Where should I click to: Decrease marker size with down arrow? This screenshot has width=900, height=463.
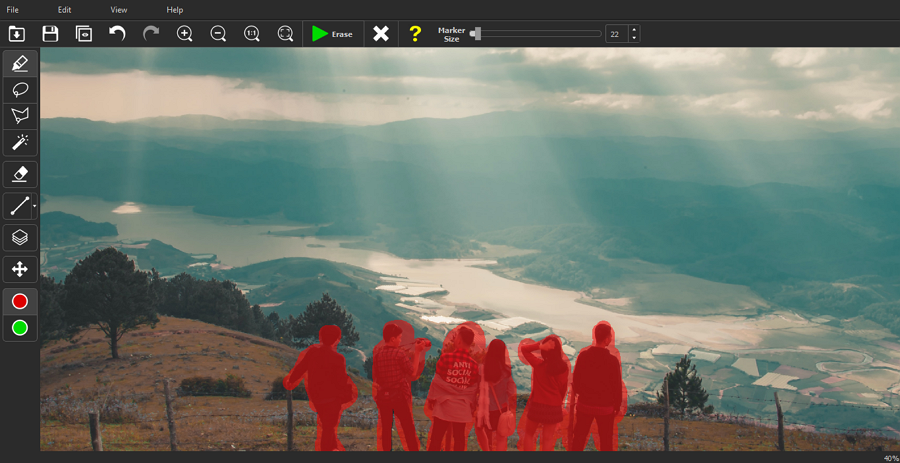(x=634, y=38)
